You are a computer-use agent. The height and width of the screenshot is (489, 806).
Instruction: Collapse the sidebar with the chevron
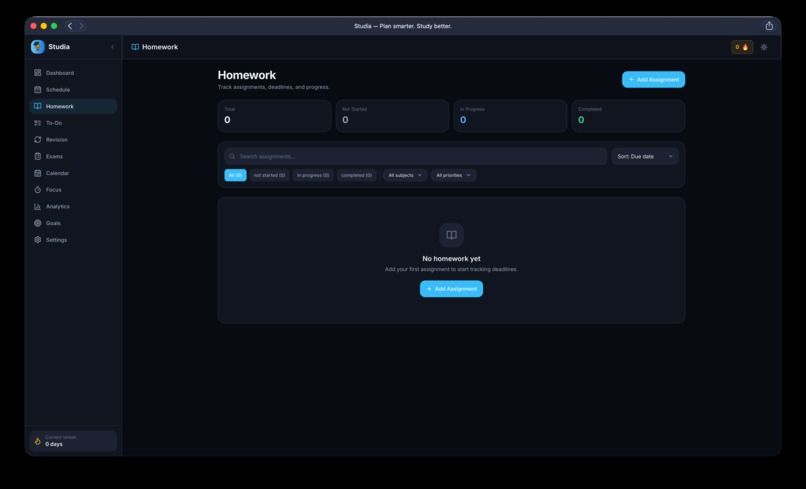[x=113, y=47]
